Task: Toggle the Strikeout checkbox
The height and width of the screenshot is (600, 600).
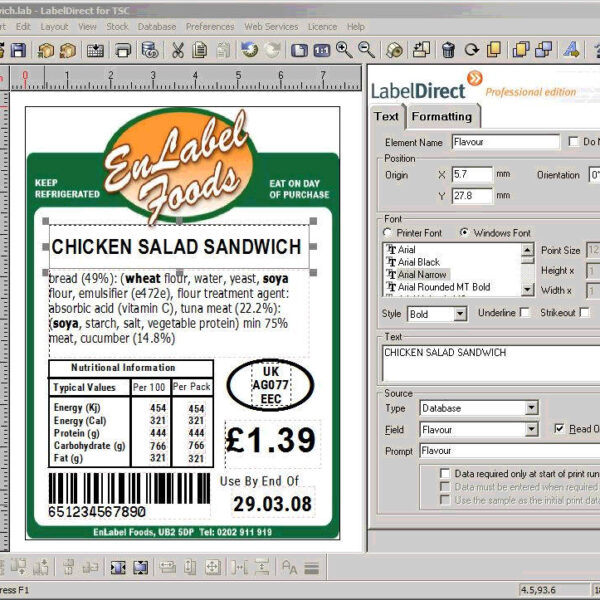Action: (x=582, y=313)
